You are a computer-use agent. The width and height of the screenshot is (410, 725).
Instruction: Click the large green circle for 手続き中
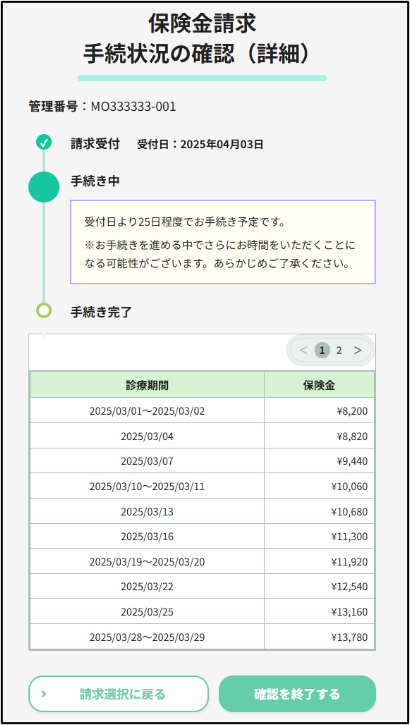point(44,187)
